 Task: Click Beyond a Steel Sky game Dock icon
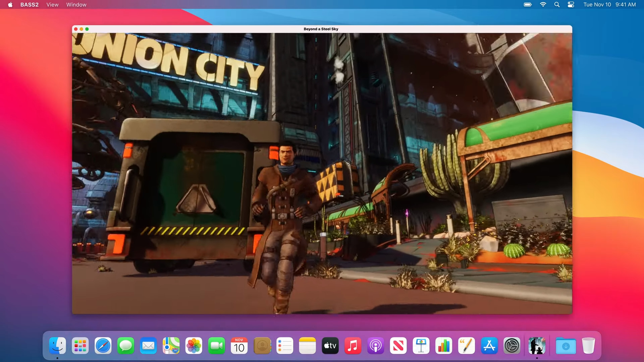point(537,346)
